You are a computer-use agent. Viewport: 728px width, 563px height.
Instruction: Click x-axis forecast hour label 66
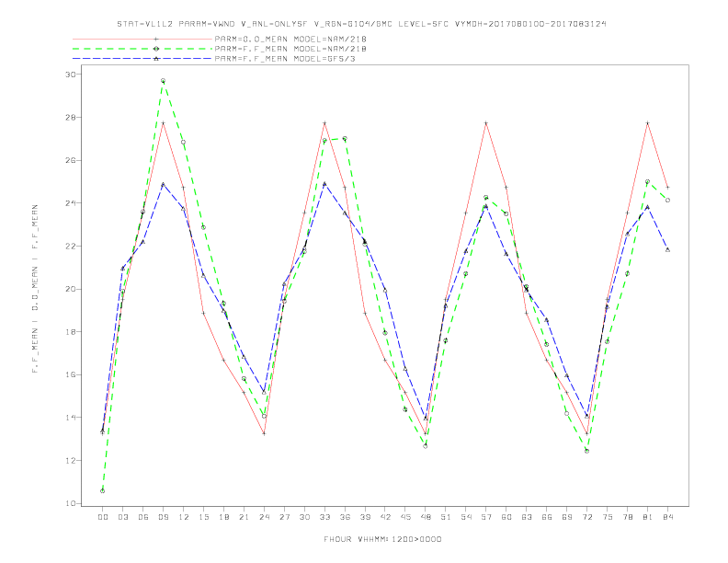click(x=547, y=517)
